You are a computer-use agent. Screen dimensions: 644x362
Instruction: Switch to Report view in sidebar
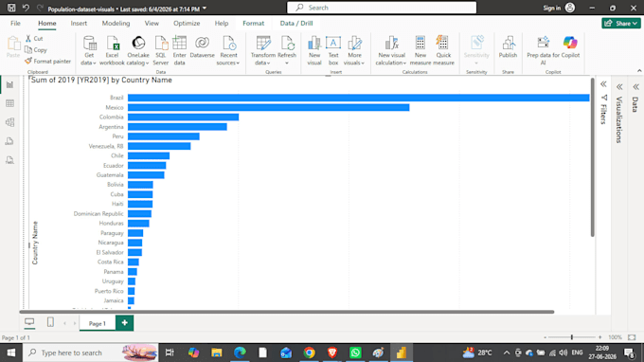(x=9, y=84)
